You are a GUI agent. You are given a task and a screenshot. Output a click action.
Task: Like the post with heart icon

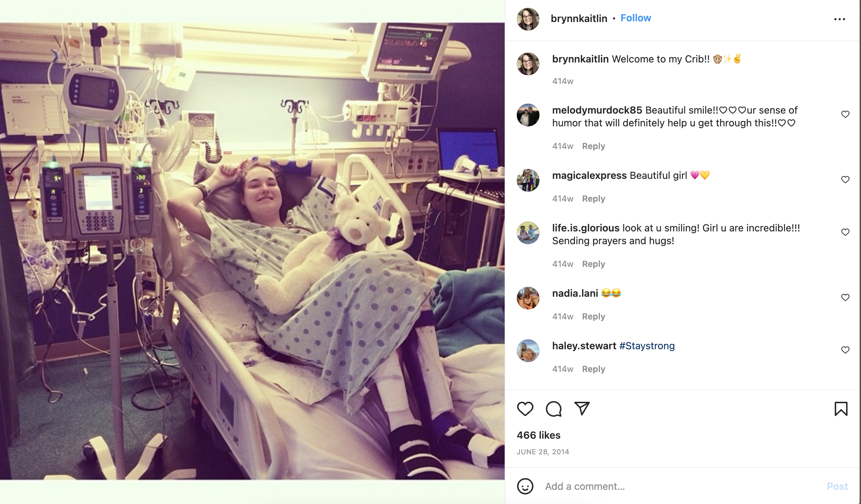click(x=525, y=409)
